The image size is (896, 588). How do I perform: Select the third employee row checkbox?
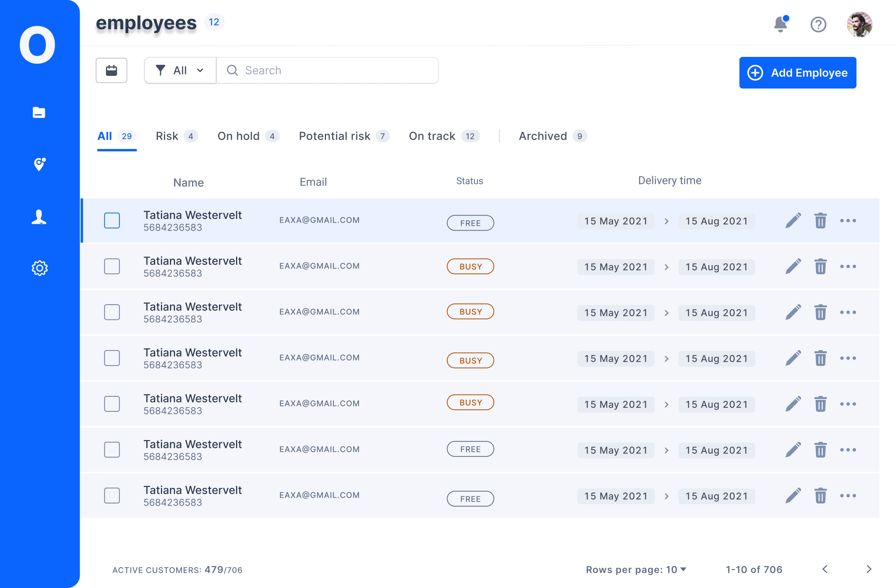(x=112, y=312)
